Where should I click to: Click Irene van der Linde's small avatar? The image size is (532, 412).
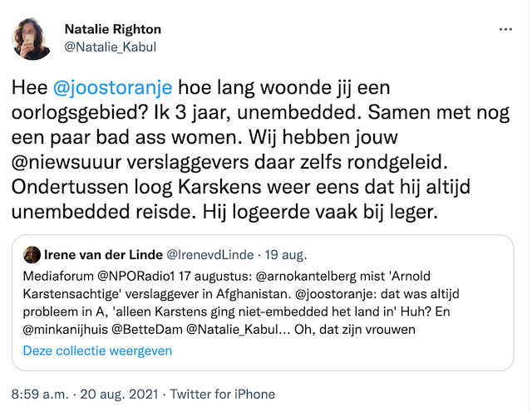tap(32, 255)
